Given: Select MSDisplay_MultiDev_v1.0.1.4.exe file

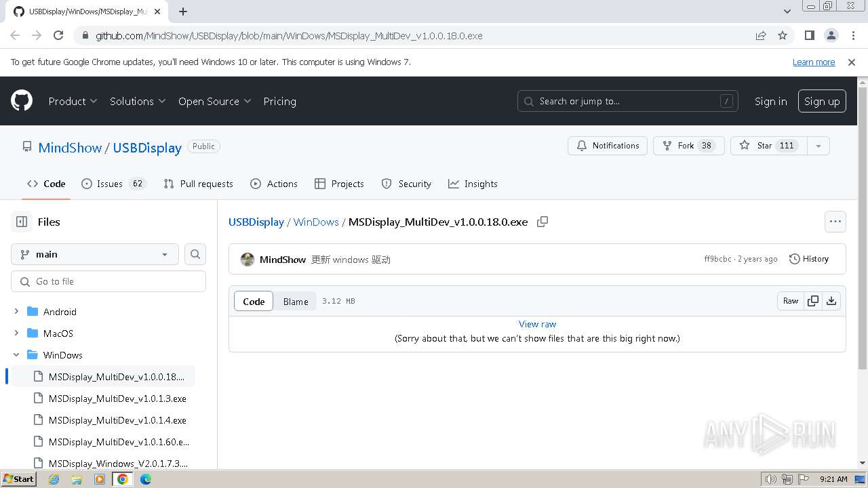Looking at the screenshot, I should point(117,420).
